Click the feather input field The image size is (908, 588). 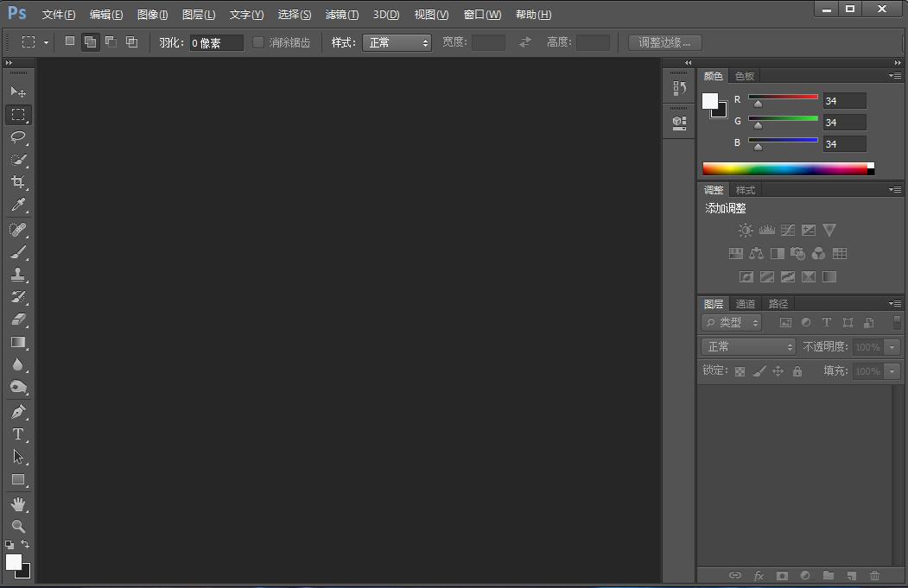click(217, 43)
